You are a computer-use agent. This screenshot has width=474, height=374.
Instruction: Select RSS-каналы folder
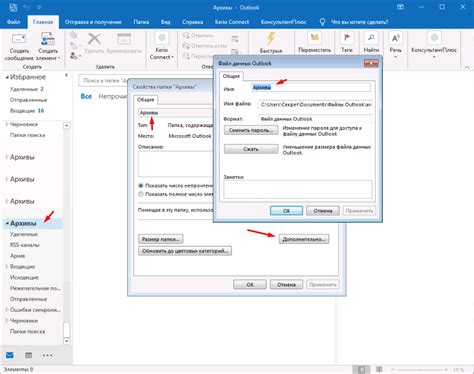coord(25,245)
